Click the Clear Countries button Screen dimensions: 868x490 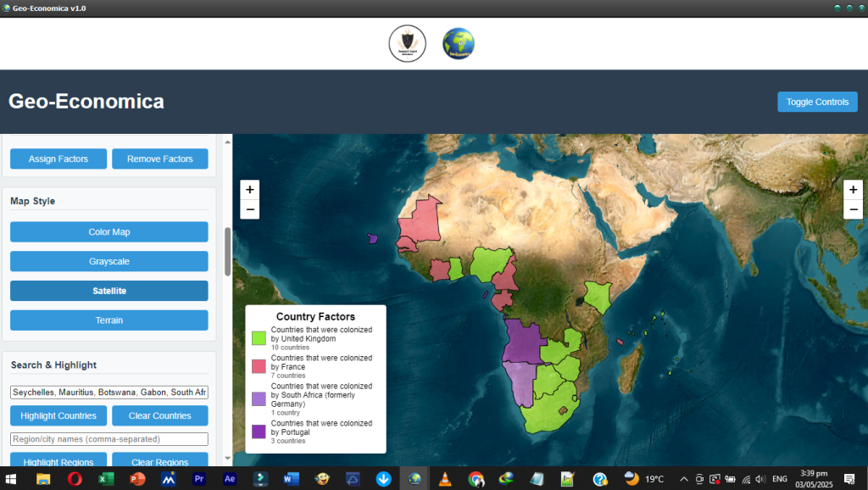[159, 415]
